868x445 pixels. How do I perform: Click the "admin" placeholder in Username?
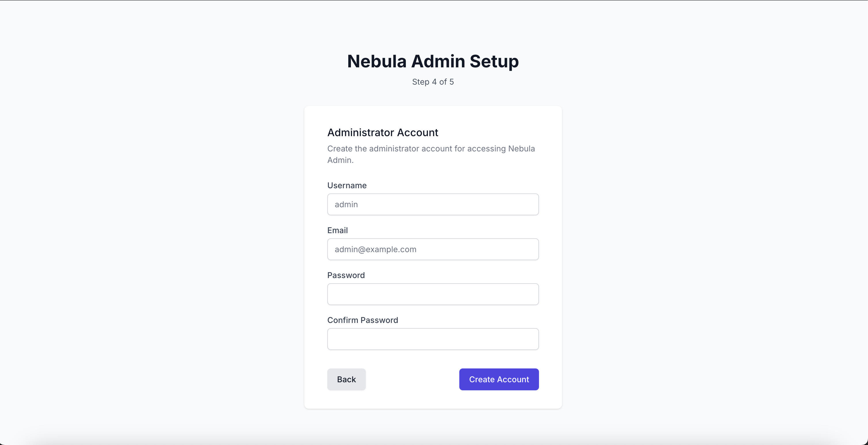click(x=346, y=204)
